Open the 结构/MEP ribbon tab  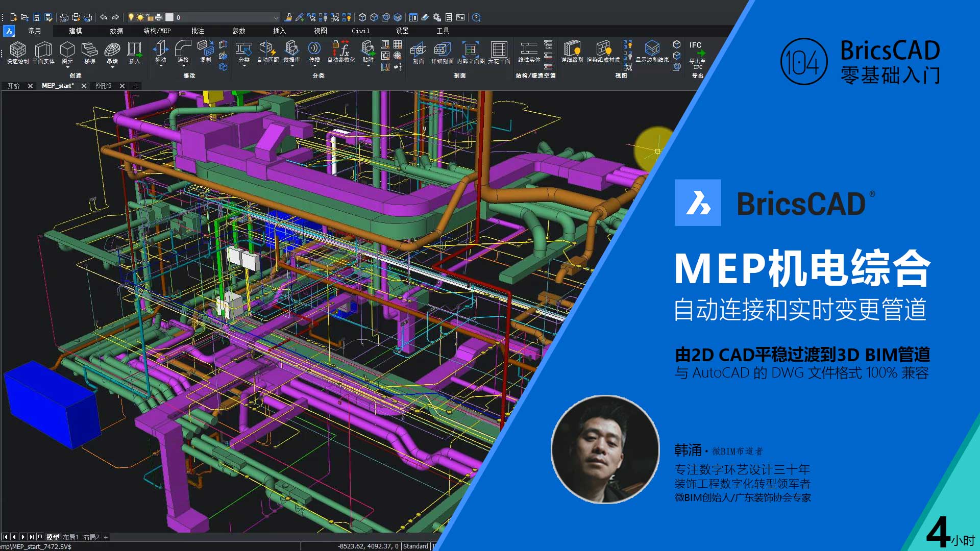(157, 31)
